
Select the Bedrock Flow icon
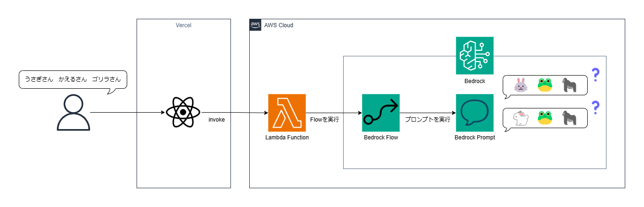point(381,113)
